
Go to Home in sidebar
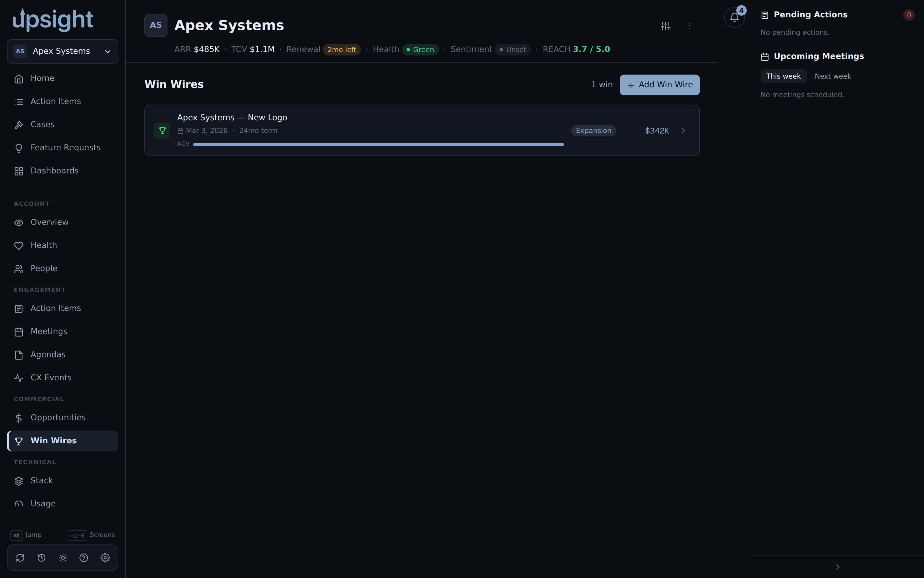click(63, 78)
